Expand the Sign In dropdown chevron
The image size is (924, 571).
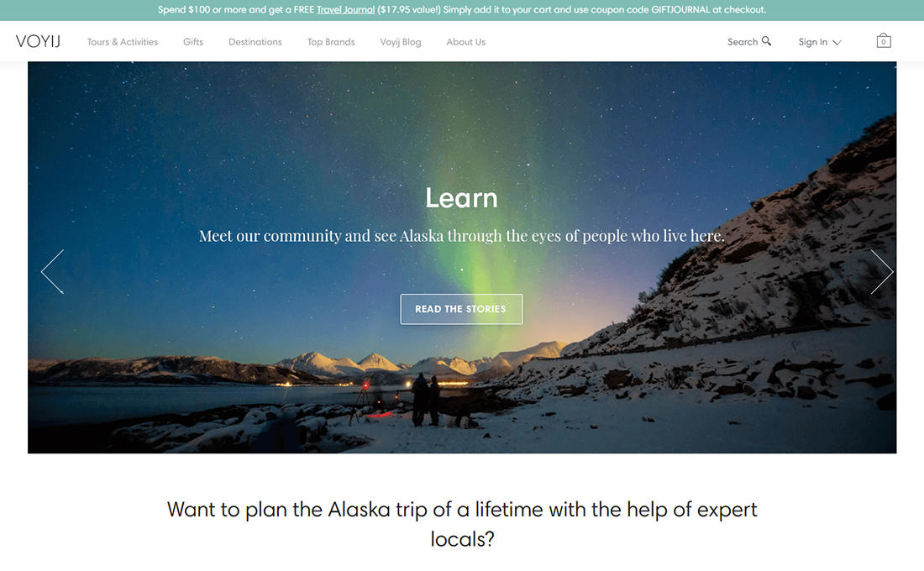837,43
